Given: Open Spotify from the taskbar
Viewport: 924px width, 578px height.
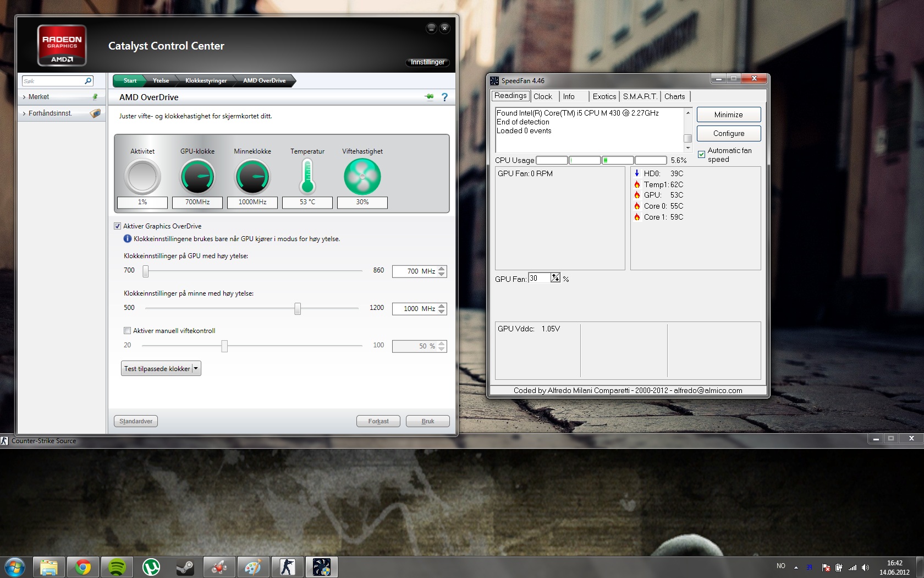Looking at the screenshot, I should pyautogui.click(x=117, y=567).
